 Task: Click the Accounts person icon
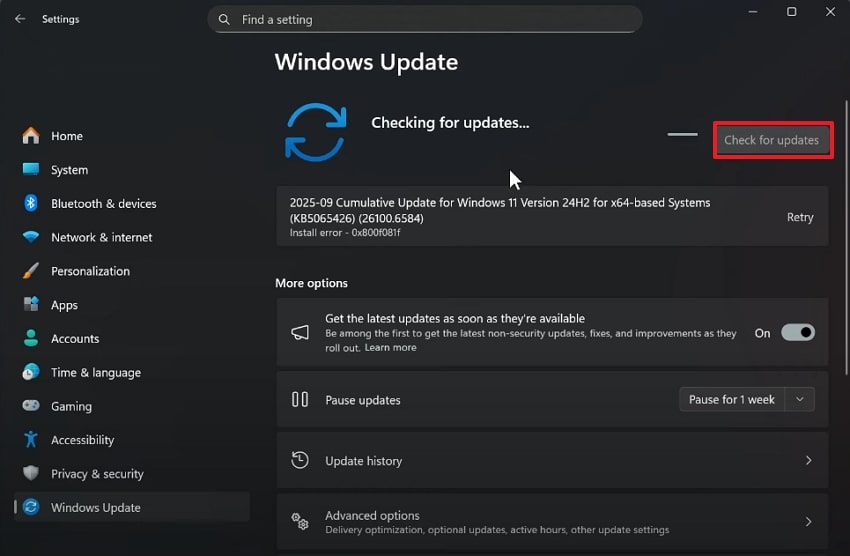pos(31,338)
